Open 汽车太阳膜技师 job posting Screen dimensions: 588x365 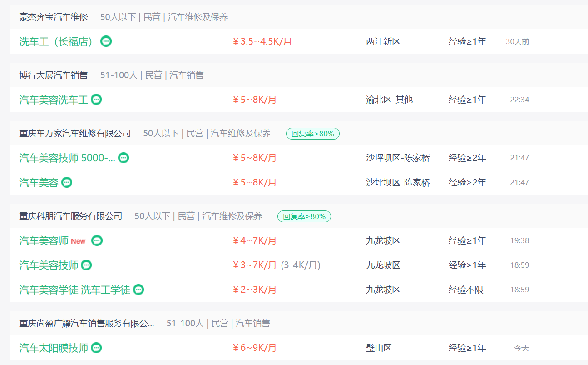[x=53, y=348]
